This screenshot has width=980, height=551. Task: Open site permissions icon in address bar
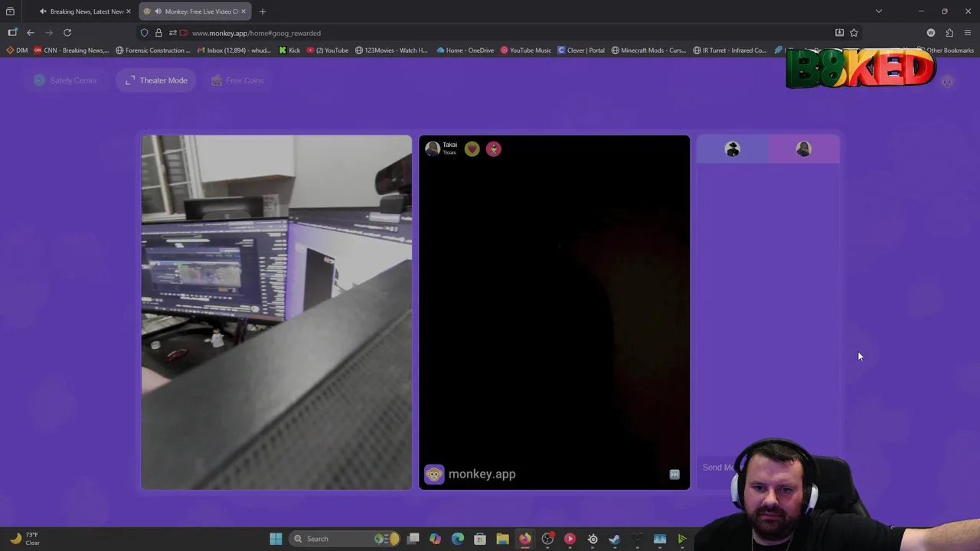pos(172,33)
